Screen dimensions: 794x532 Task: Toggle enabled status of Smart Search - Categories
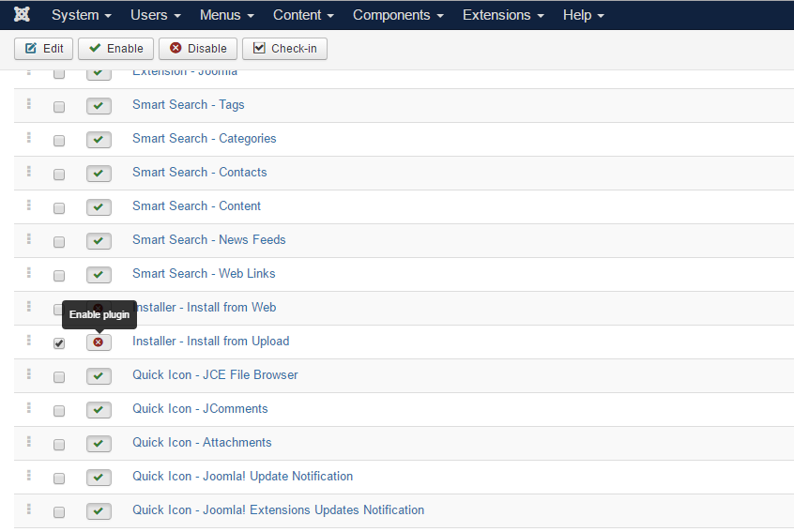click(99, 140)
